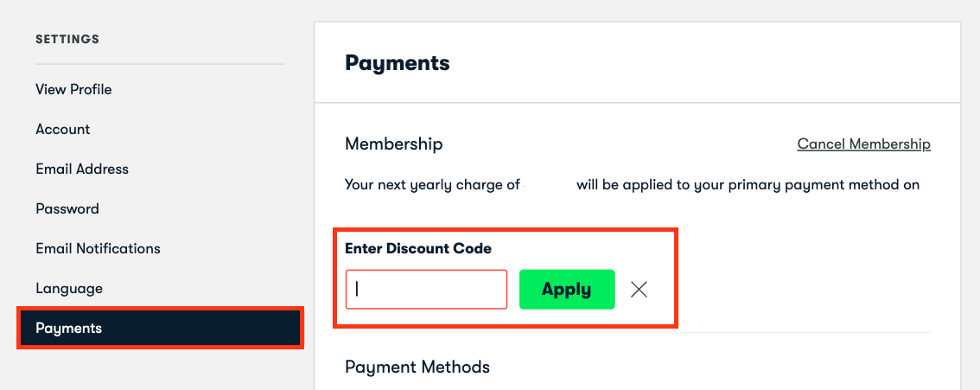Apply the discount code
Screen dimensions: 980x390
pyautogui.click(x=567, y=290)
